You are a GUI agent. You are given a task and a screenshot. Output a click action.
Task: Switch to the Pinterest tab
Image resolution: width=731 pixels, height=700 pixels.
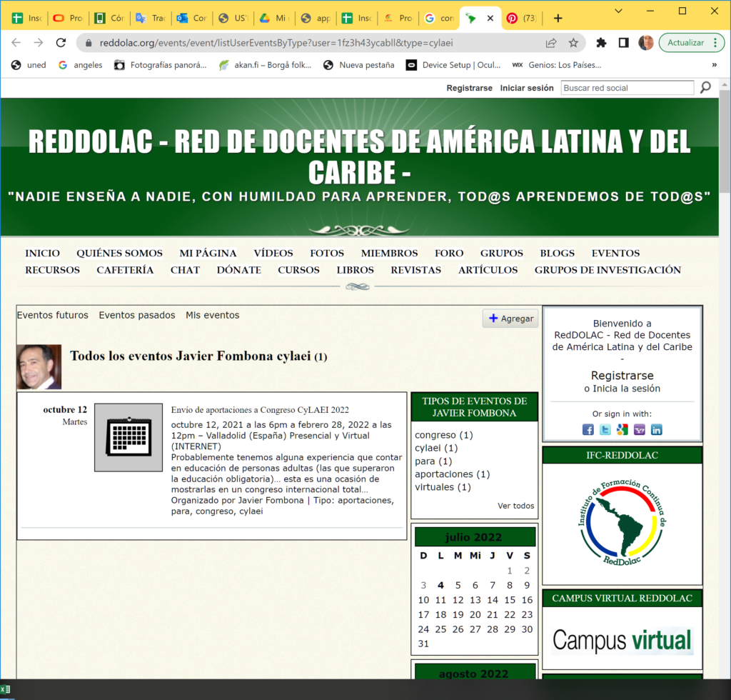click(523, 18)
